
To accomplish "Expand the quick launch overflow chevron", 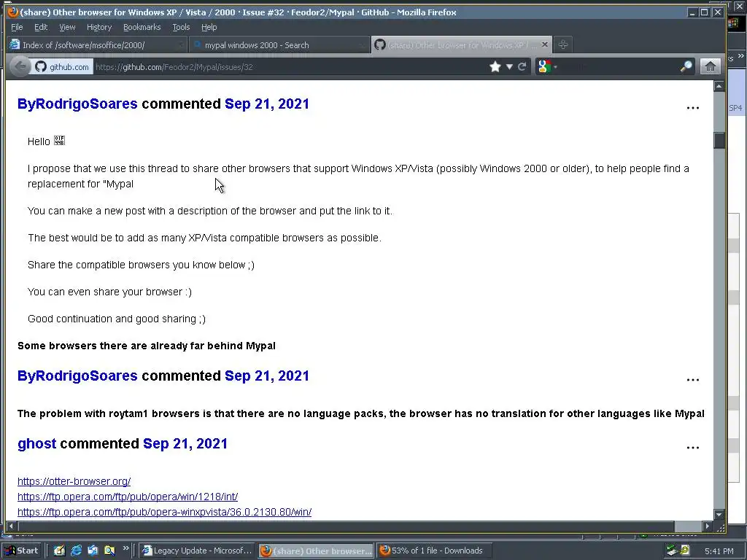I will pos(125,548).
